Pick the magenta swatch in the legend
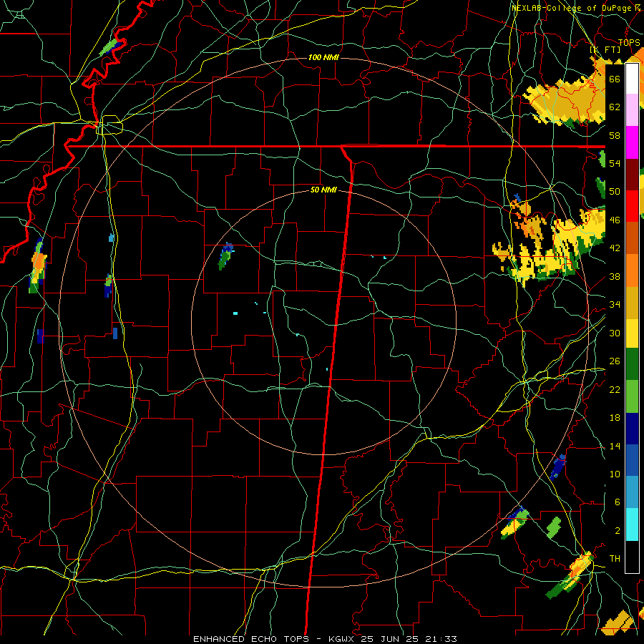Image resolution: width=644 pixels, height=644 pixels. tap(632, 142)
